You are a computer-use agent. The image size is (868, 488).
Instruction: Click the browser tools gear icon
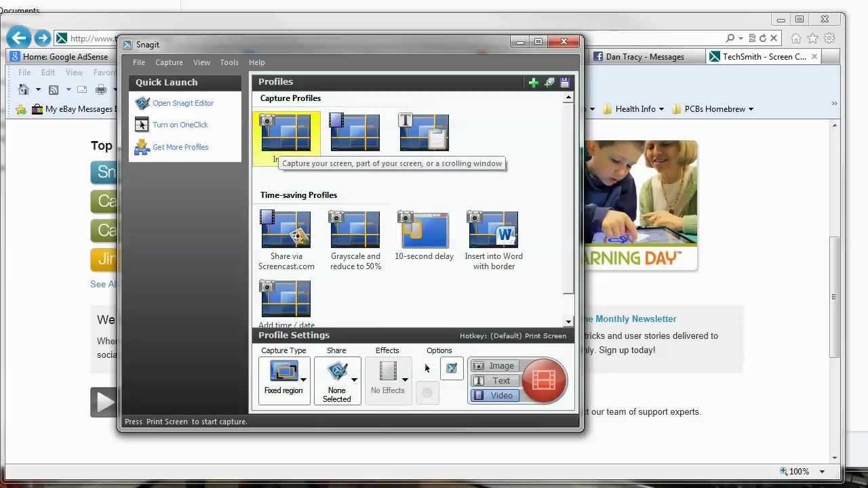tap(830, 39)
